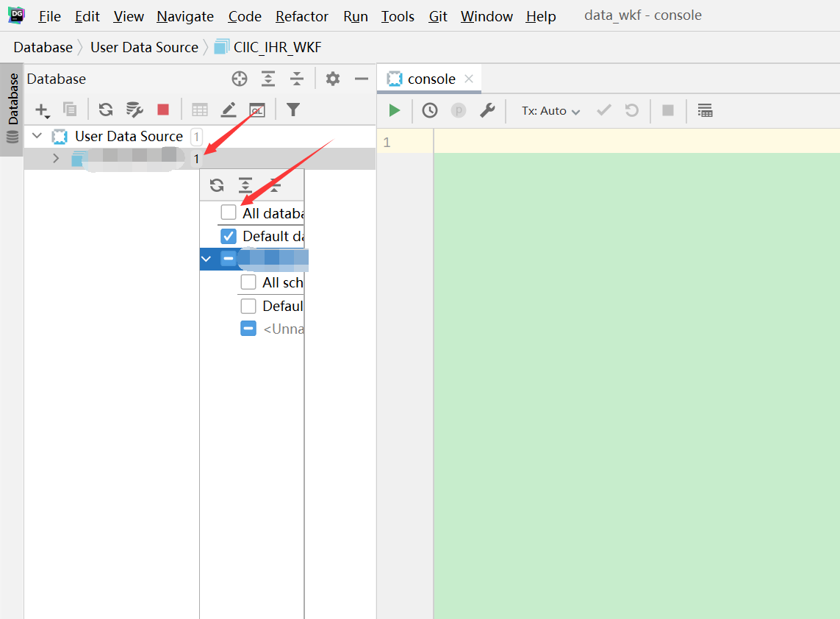The image size is (840, 619).
Task: Refresh the database tree
Action: tap(106, 110)
